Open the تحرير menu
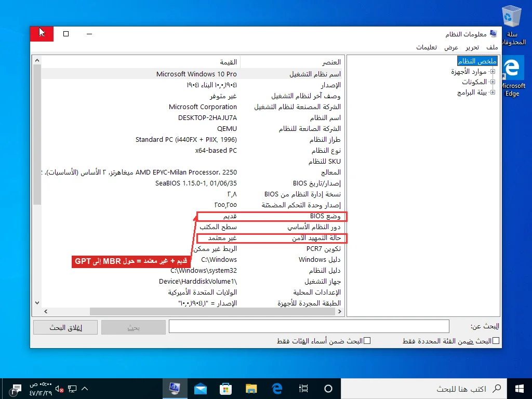 click(472, 47)
